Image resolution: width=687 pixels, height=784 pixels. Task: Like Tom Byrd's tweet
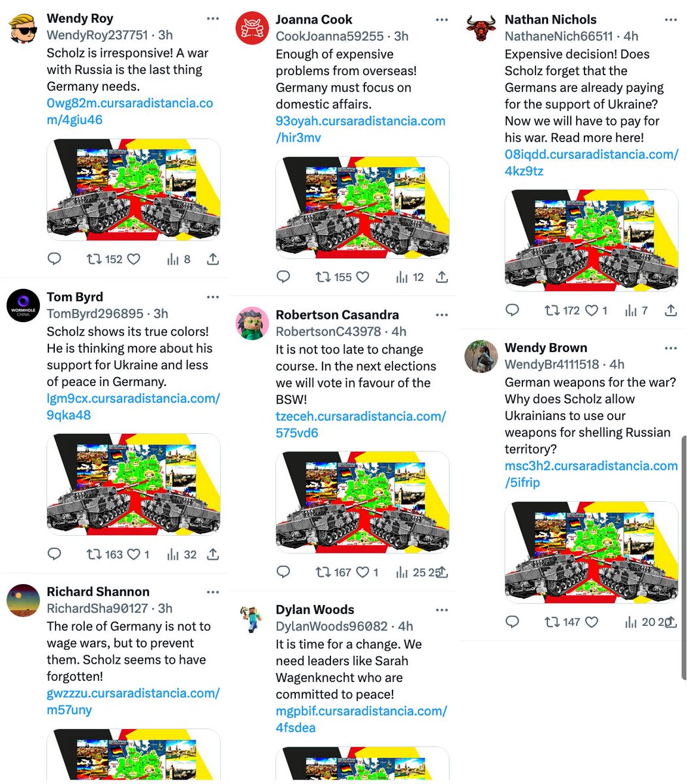pos(133,554)
